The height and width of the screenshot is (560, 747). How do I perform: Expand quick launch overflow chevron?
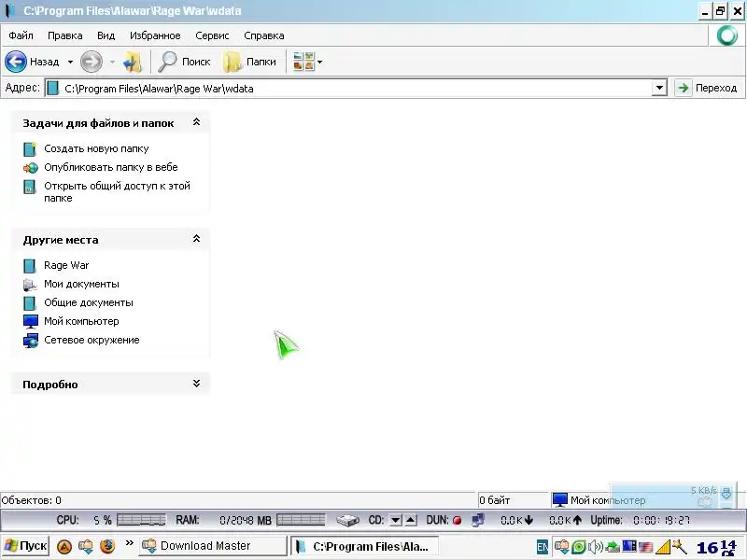[129, 543]
